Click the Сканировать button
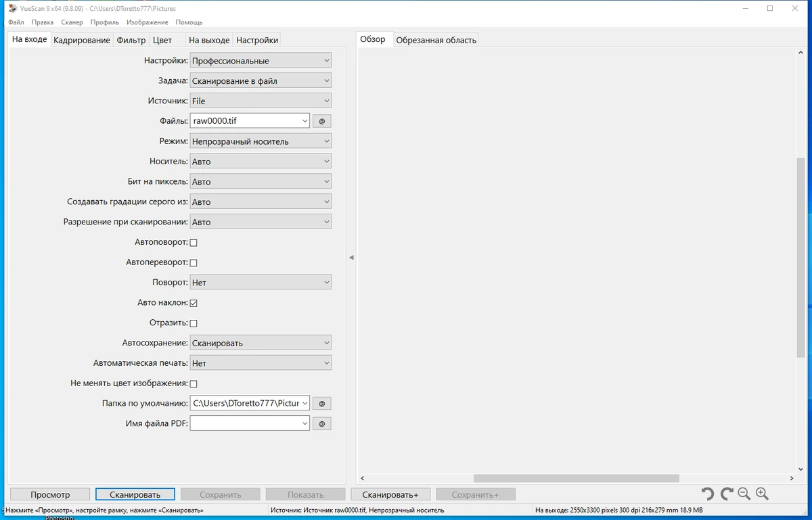This screenshot has width=812, height=520. 135,494
